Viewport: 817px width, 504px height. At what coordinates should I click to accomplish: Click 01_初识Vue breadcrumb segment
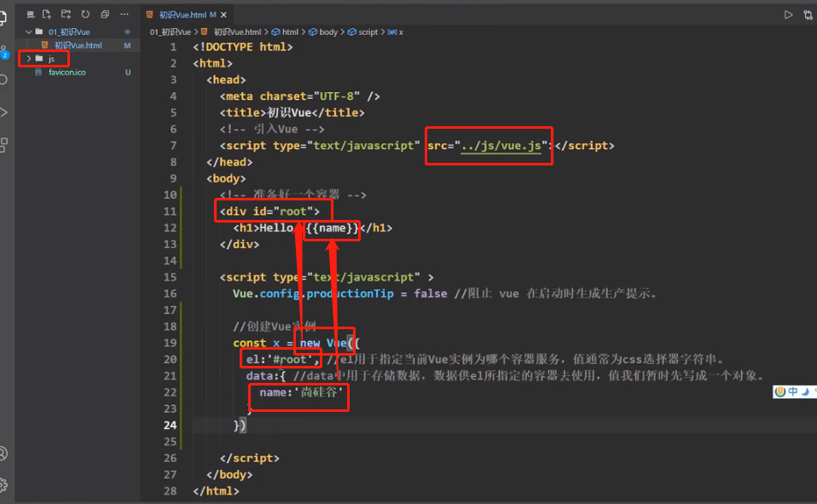coord(171,32)
